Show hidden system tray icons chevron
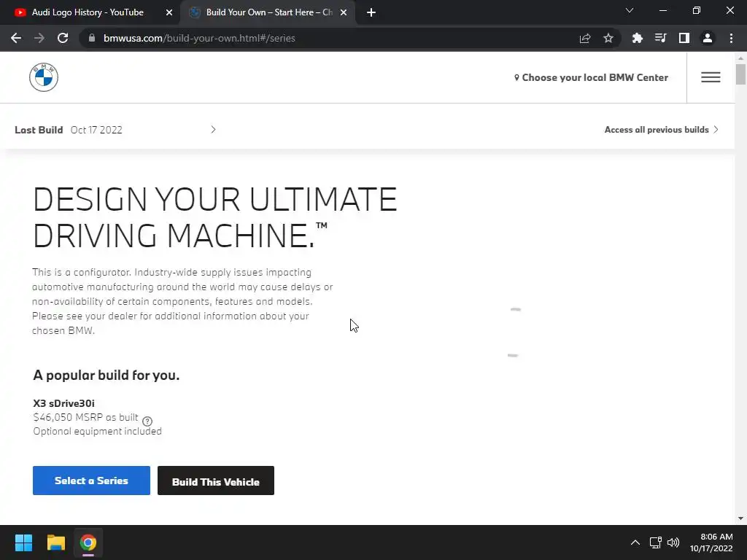747x560 pixels. pos(635,542)
